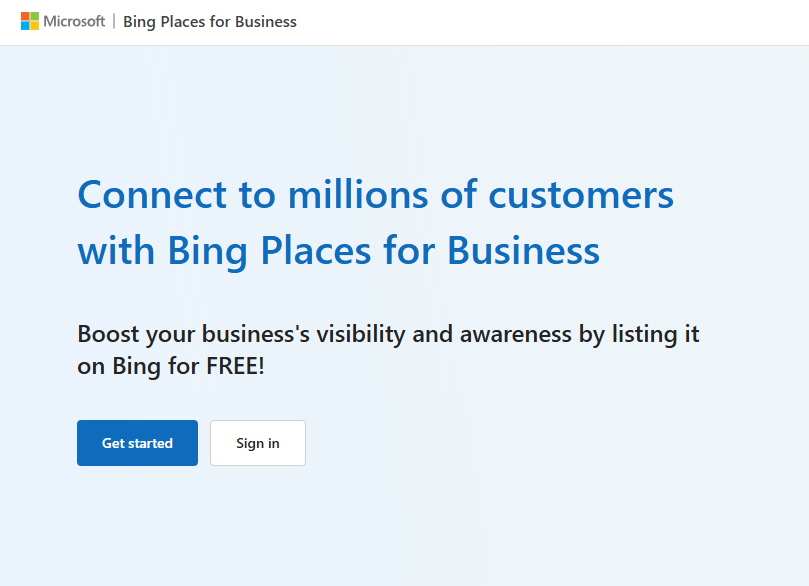Click the Microsoft four-square logo icon
The height and width of the screenshot is (586, 809).
[x=30, y=21]
